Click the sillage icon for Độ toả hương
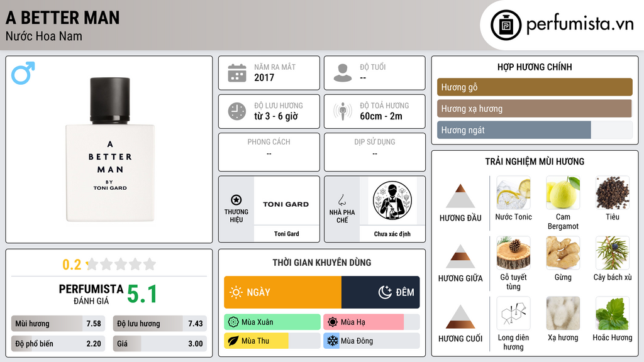The width and height of the screenshot is (644, 362). click(x=343, y=111)
